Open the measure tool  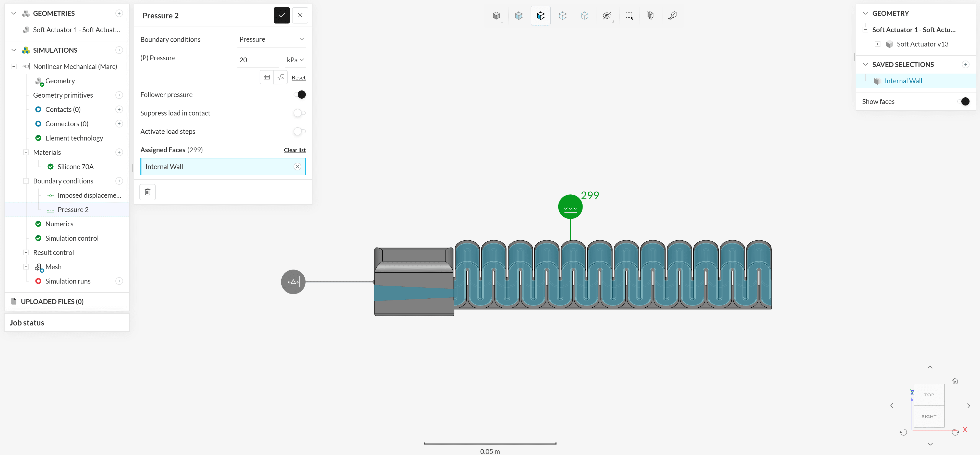pyautogui.click(x=673, y=16)
